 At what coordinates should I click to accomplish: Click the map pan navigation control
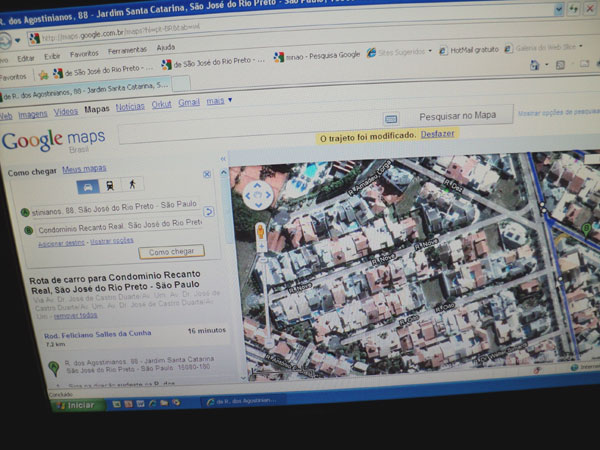[258, 195]
